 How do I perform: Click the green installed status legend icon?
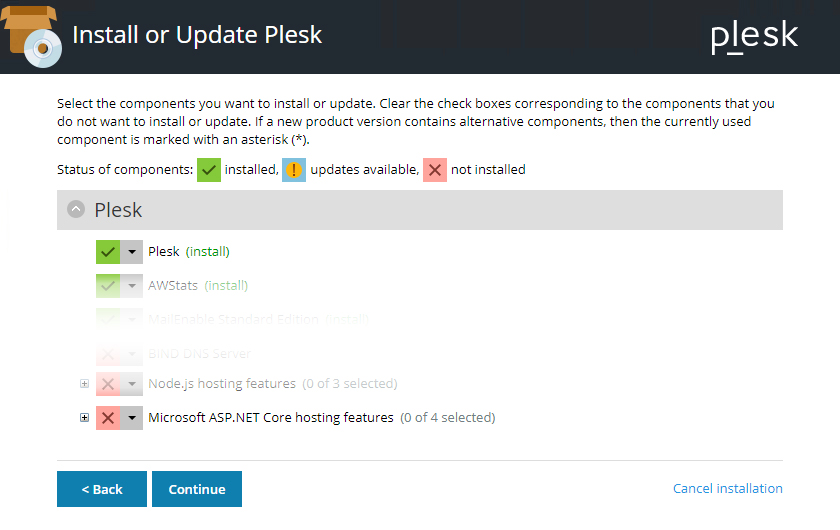point(209,169)
